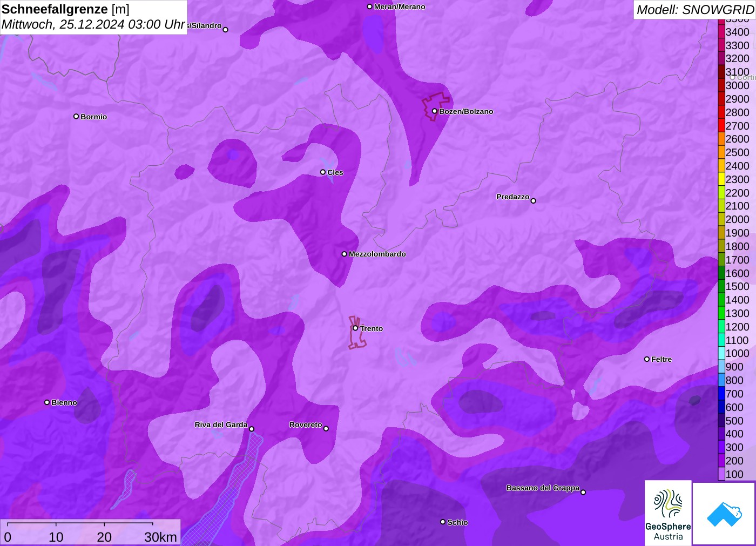756x546 pixels.
Task: Pick the 2300 m yellow legend swatch
Action: (721, 179)
